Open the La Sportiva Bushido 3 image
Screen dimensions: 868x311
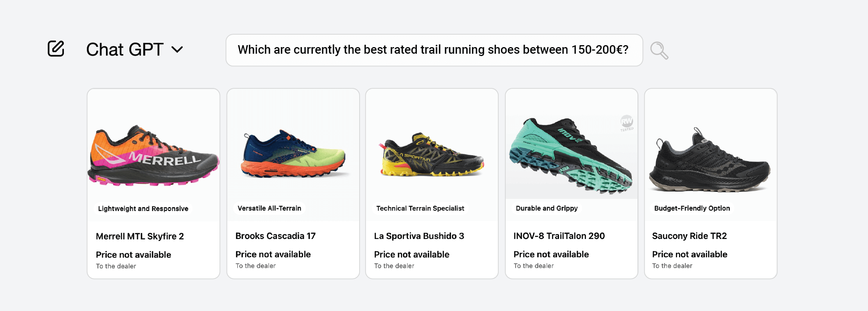[x=432, y=155]
